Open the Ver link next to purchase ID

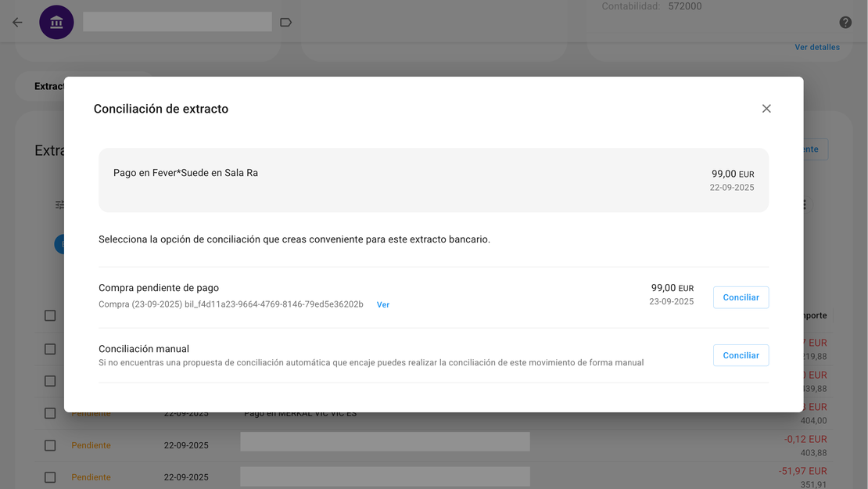(x=383, y=305)
